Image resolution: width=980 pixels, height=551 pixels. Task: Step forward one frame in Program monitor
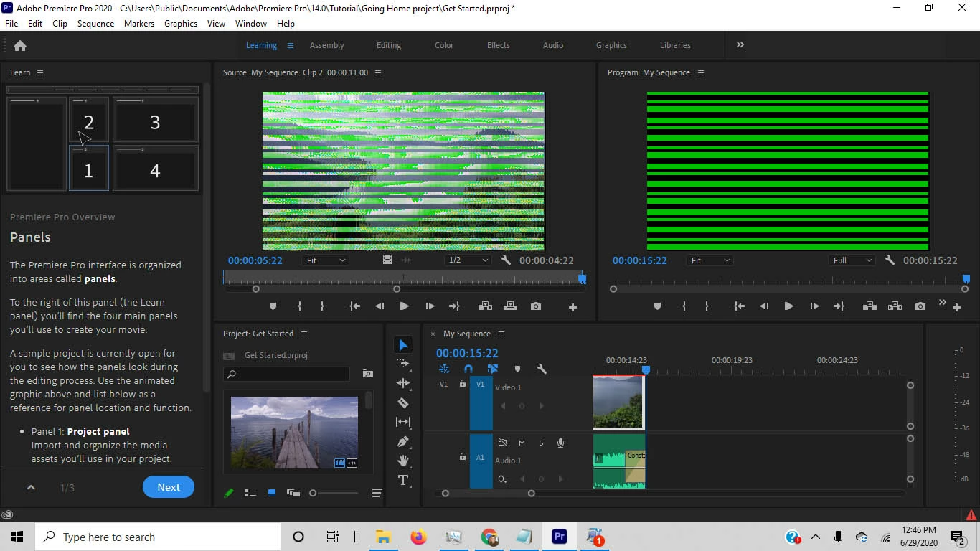814,306
